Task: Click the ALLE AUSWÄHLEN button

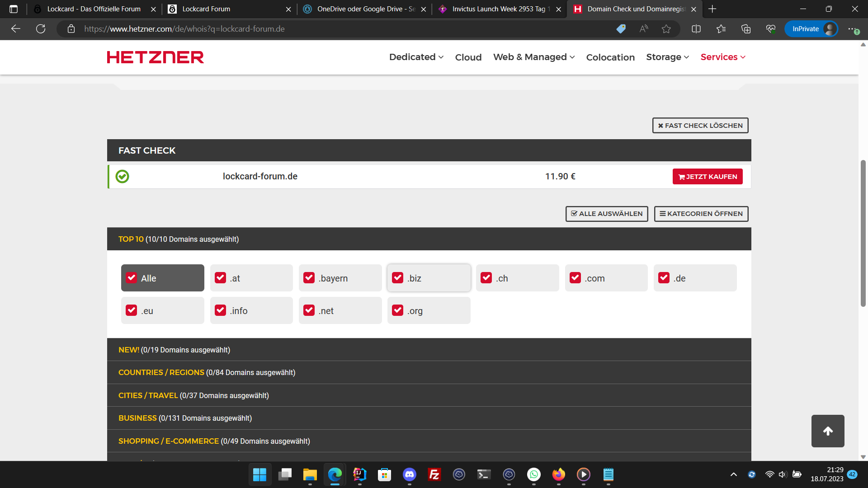Action: [607, 214]
